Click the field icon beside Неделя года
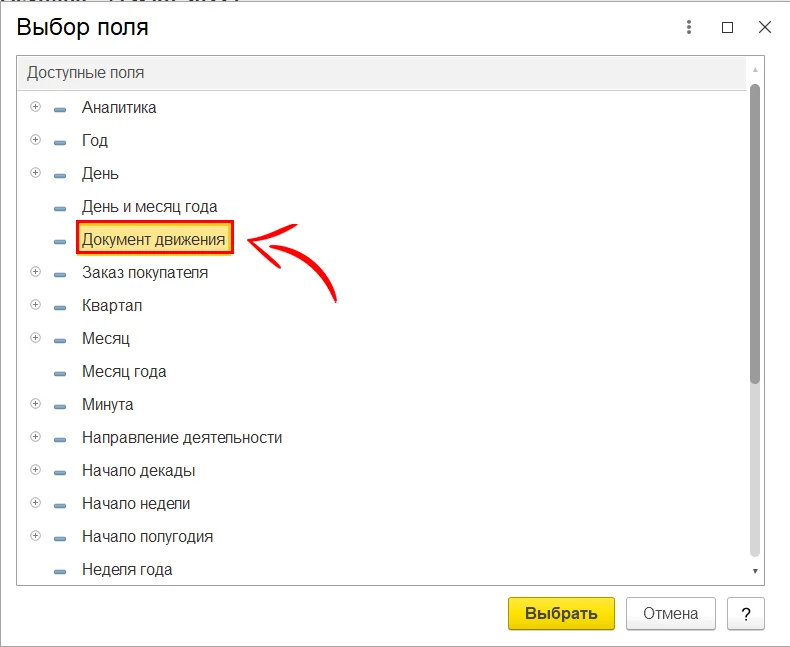790x647 pixels. click(60, 570)
